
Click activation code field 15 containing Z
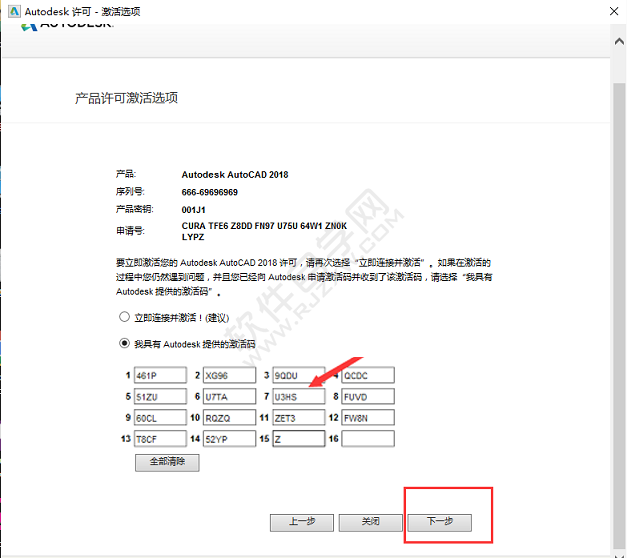point(299,439)
